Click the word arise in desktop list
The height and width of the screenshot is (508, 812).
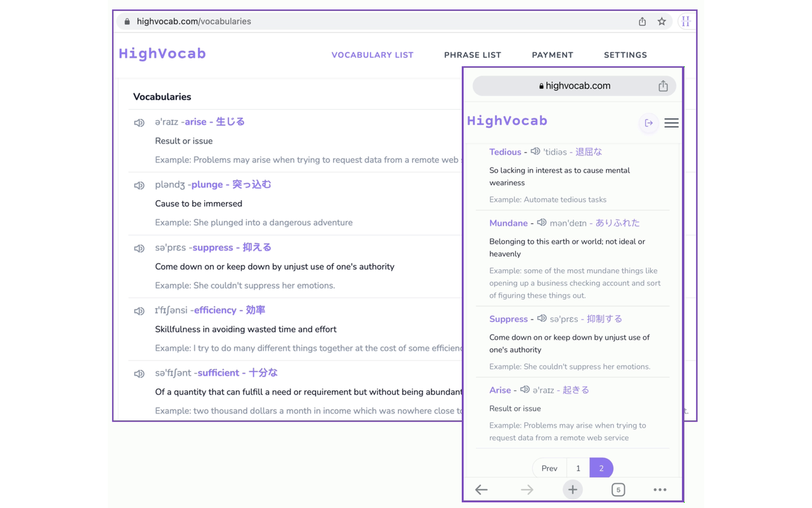click(x=195, y=122)
